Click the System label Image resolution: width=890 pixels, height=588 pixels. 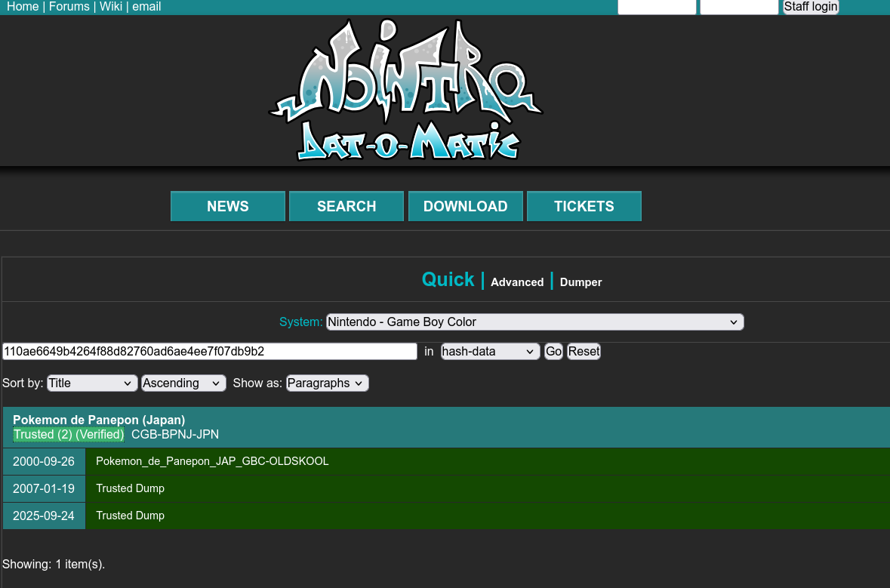[x=301, y=322]
